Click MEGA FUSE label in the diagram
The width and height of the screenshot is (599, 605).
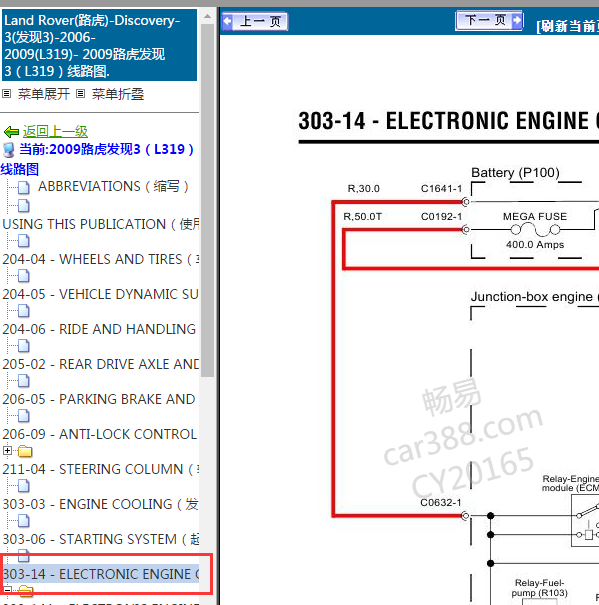click(535, 216)
